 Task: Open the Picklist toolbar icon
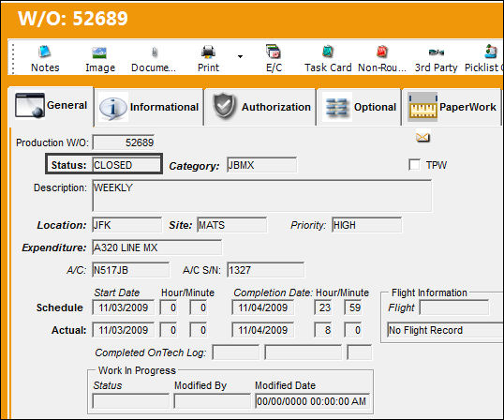coord(491,52)
